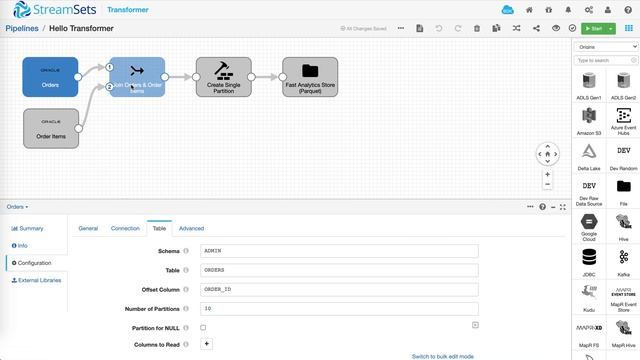Add ADLS Gen2 origin from library
The image size is (640, 360).
coord(623,86)
